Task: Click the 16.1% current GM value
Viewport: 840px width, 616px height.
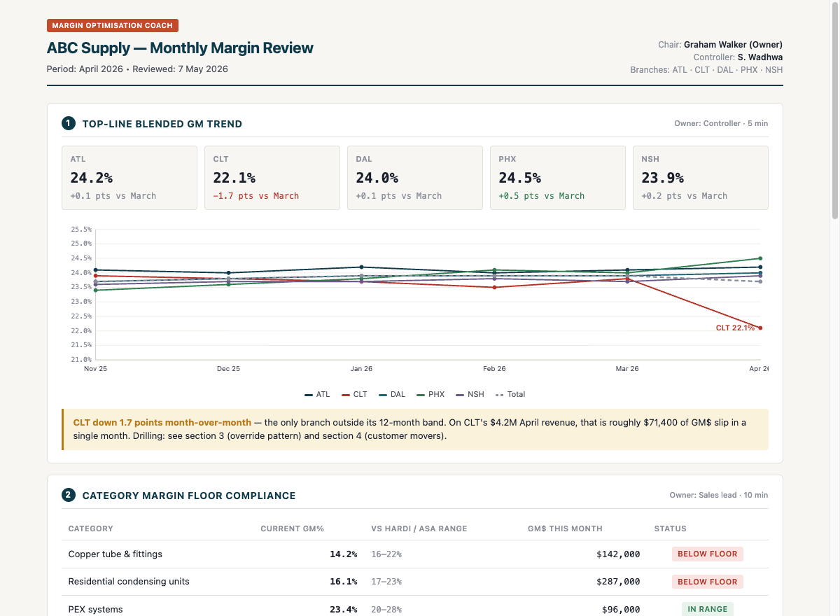Action: point(344,582)
